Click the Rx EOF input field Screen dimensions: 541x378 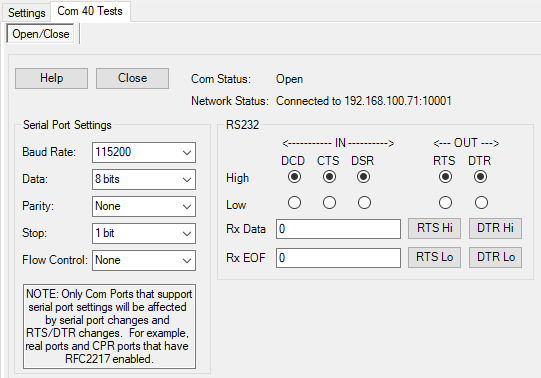pos(338,258)
